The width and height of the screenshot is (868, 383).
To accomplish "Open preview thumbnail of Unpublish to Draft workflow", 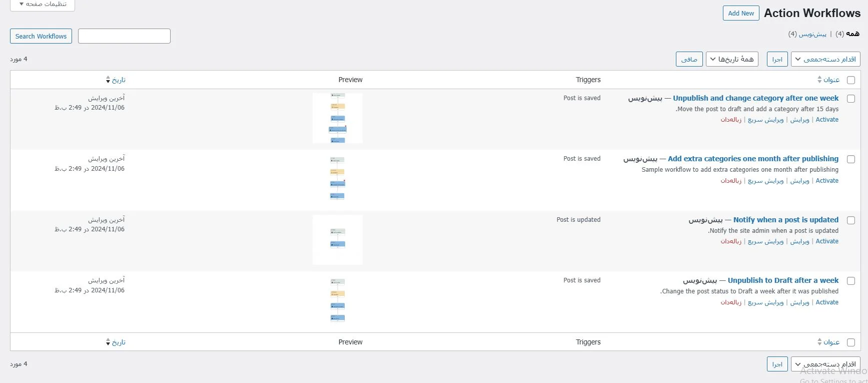I will tap(338, 300).
